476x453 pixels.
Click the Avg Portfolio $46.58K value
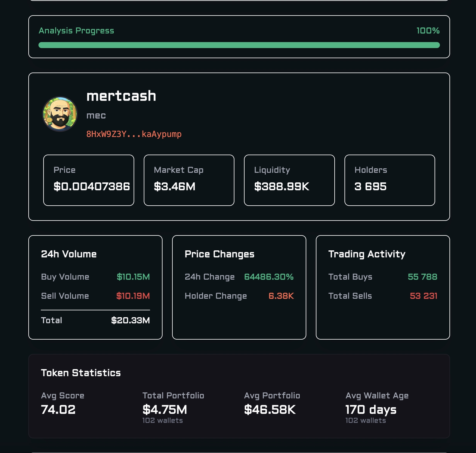(x=270, y=410)
